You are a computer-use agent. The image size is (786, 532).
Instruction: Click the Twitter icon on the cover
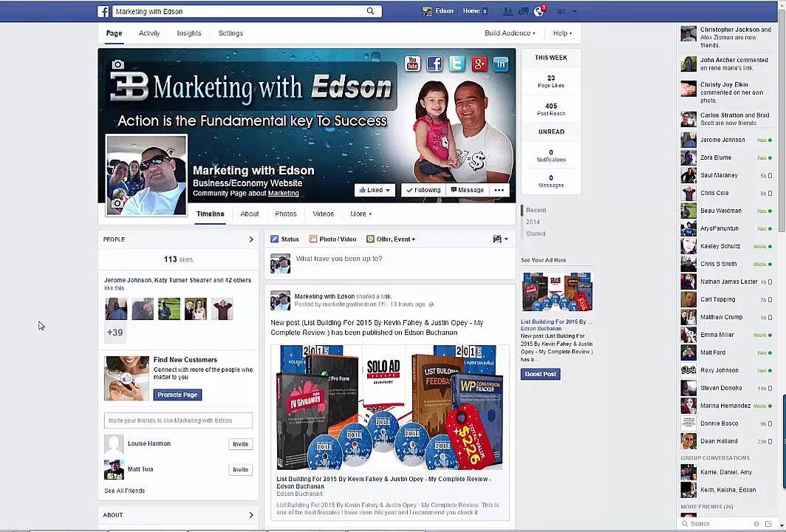coord(457,64)
